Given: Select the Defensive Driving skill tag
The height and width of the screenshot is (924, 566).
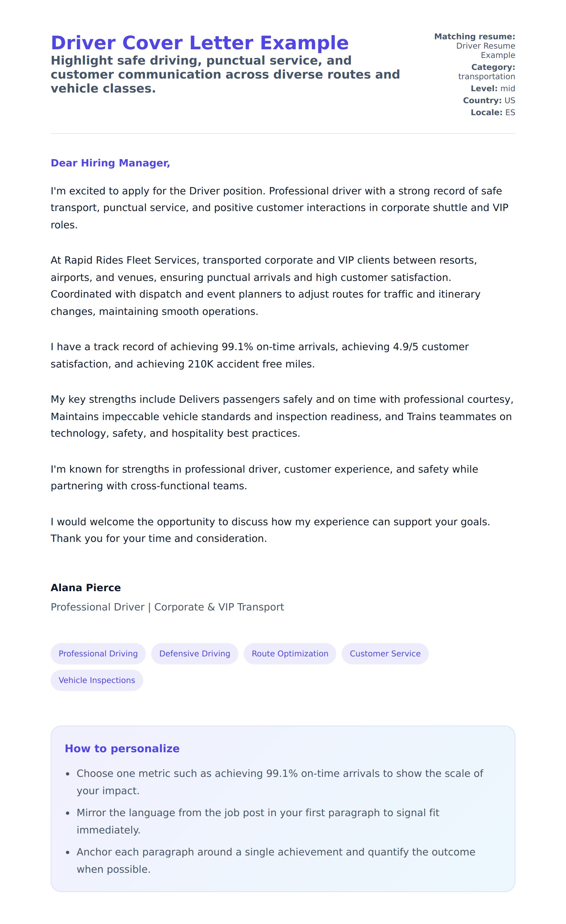Looking at the screenshot, I should (x=194, y=654).
